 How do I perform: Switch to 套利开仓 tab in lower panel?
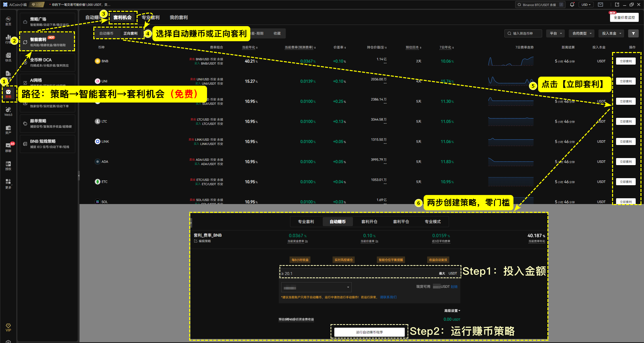(369, 222)
